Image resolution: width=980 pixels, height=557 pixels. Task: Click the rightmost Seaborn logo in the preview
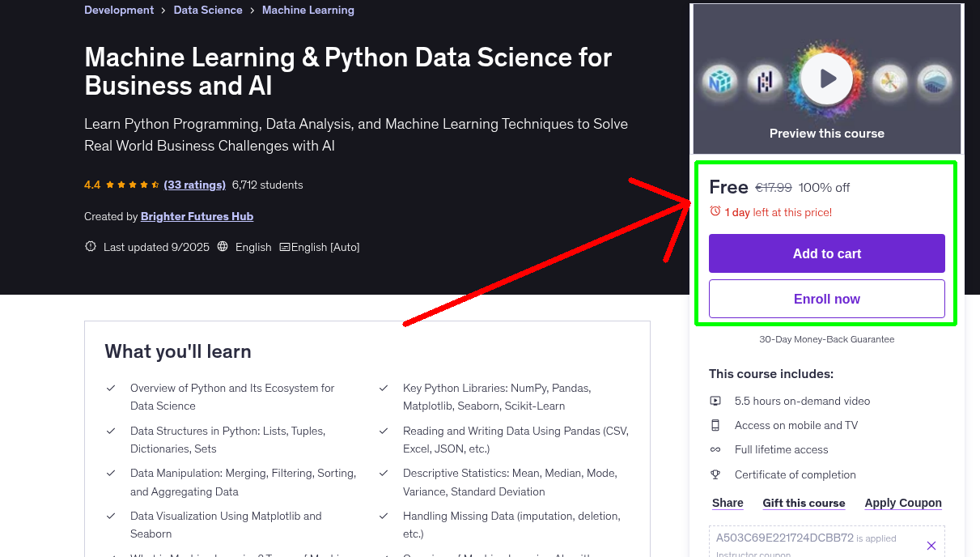935,81
